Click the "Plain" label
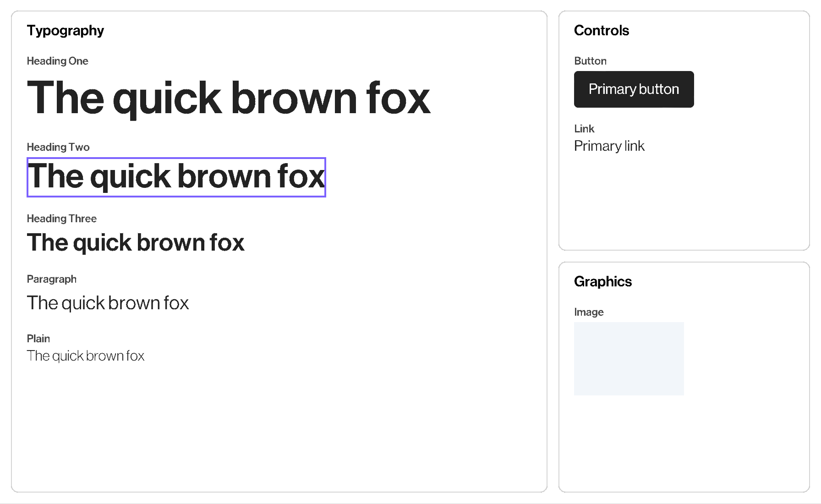The image size is (821, 504). pos(38,339)
